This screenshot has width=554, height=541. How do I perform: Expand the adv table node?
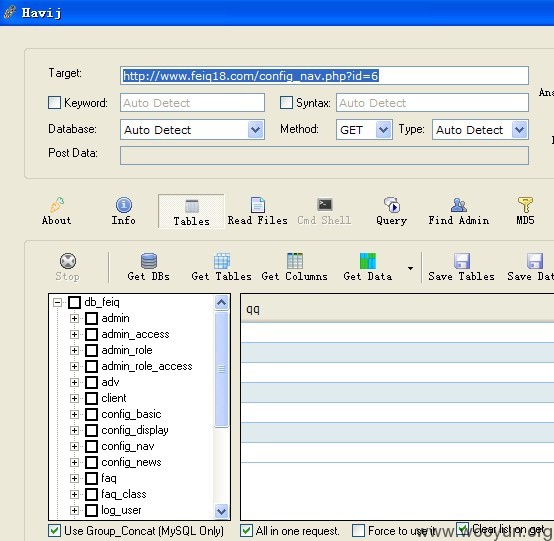point(74,382)
